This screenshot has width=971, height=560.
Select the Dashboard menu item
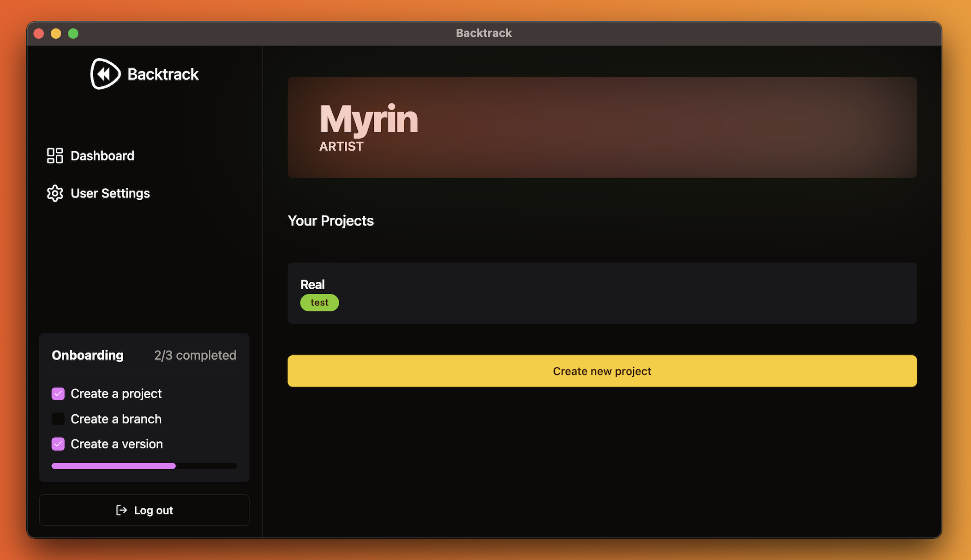(x=102, y=155)
